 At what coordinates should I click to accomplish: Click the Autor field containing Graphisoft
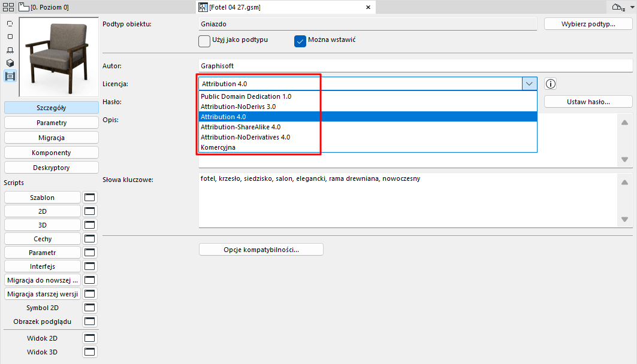point(416,66)
